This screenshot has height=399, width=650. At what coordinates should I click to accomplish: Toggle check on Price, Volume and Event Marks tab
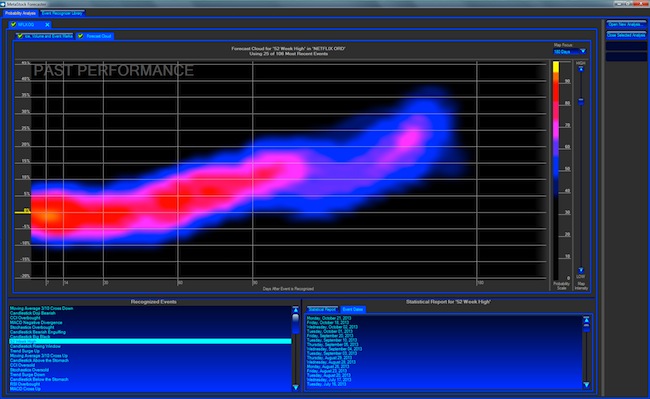click(19, 36)
